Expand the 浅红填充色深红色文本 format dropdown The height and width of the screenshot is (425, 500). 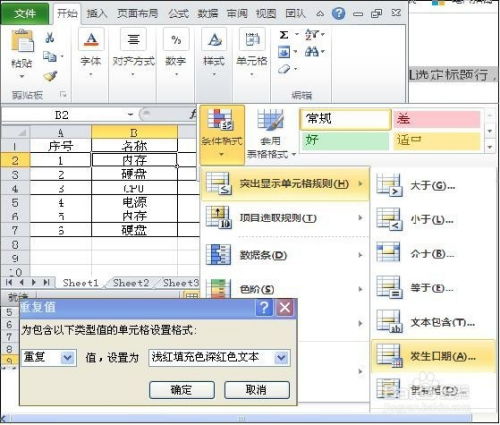[281, 358]
